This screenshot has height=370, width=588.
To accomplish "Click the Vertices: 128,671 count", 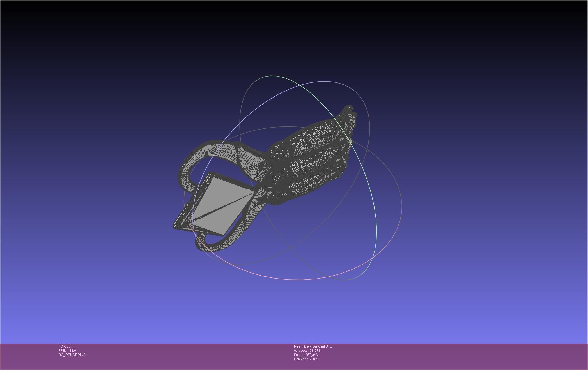I will [x=307, y=351].
